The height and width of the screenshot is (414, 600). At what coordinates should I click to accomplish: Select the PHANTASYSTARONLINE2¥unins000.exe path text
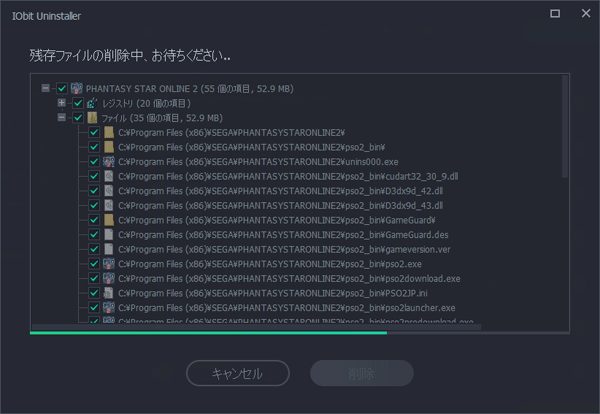(258, 162)
